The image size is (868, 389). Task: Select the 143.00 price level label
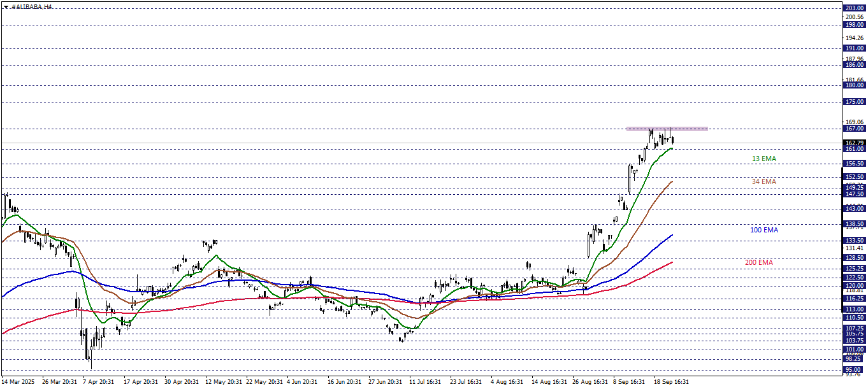coord(854,209)
